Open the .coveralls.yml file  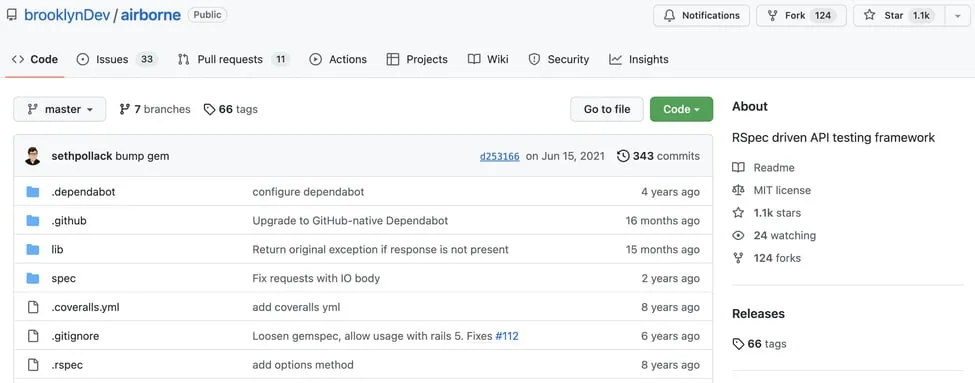coord(86,307)
